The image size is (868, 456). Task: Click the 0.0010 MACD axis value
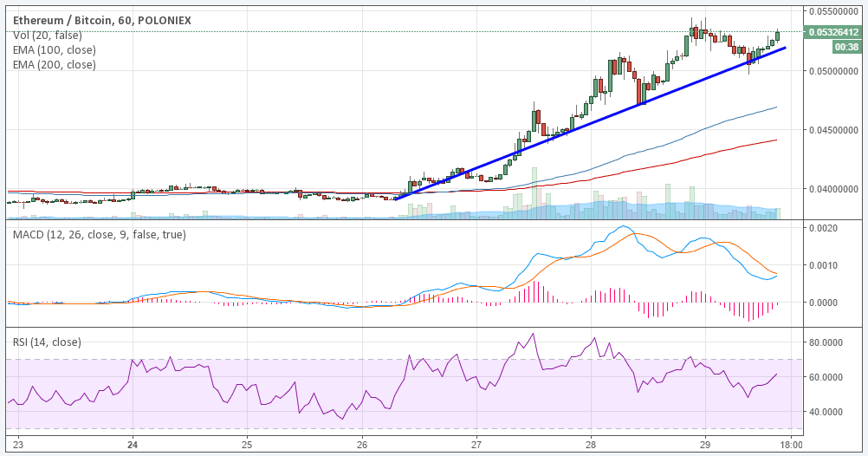825,265
